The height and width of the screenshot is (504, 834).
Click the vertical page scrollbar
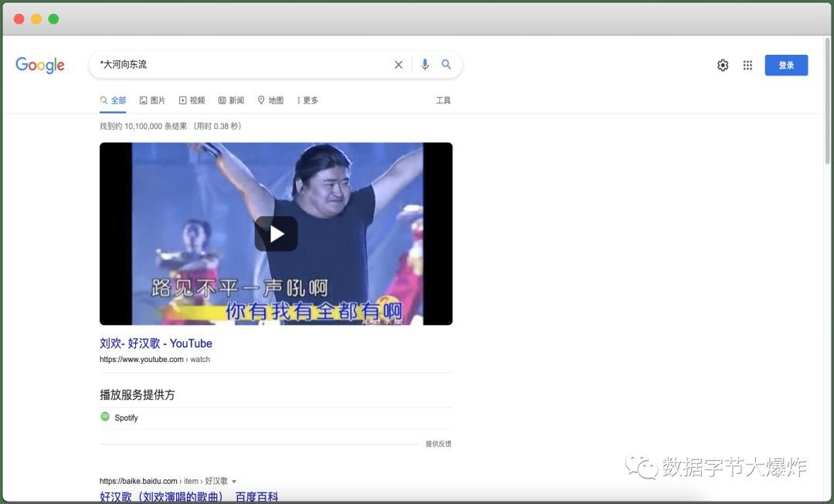[827, 101]
